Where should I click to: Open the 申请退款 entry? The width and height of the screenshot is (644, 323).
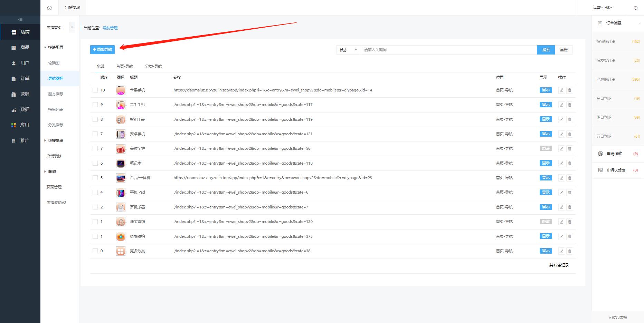(618, 154)
